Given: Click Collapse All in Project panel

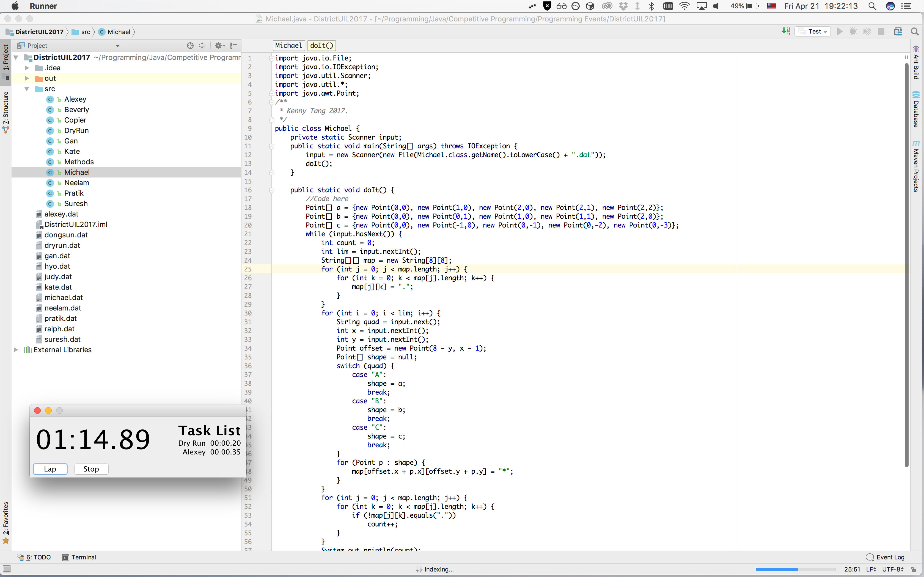Looking at the screenshot, I should [x=202, y=46].
